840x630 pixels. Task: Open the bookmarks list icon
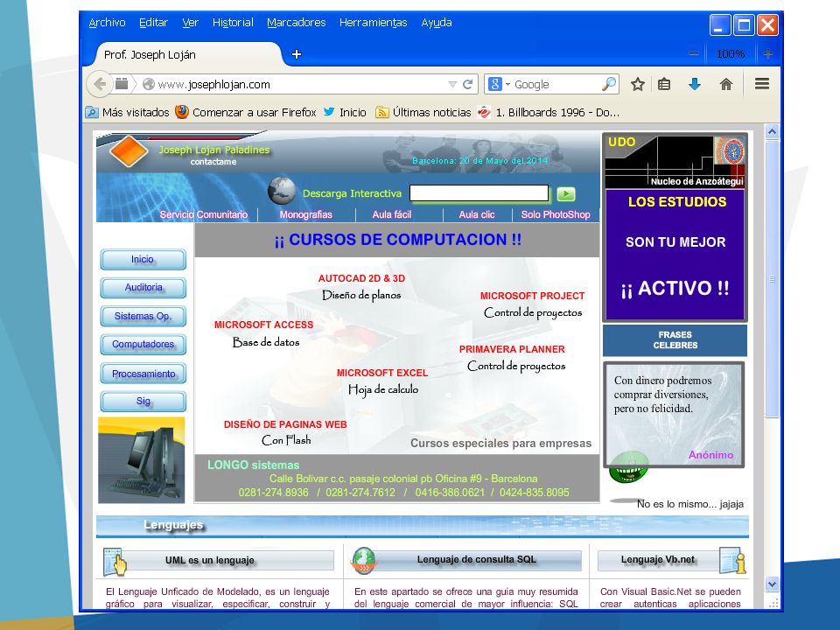coord(664,84)
